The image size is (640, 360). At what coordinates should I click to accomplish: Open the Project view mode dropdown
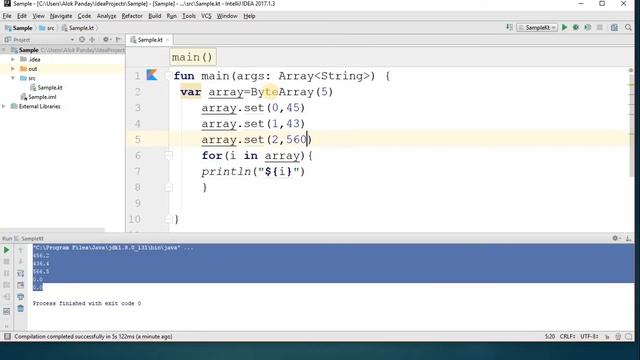click(72, 40)
